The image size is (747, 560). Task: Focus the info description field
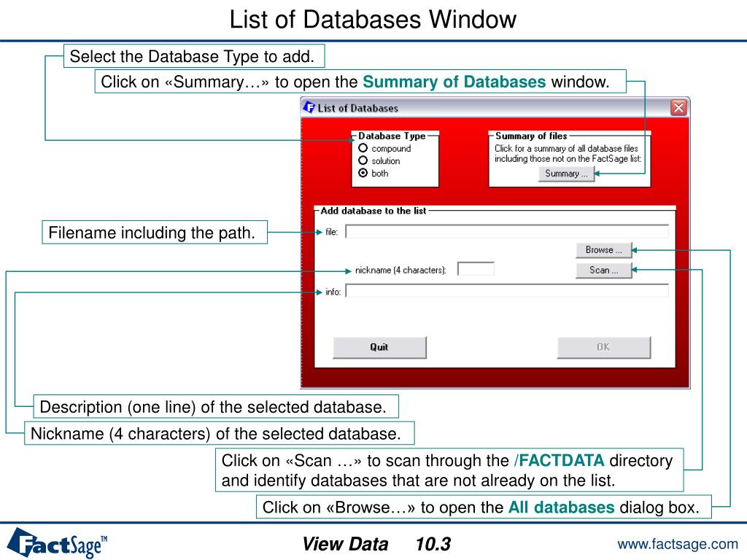(x=507, y=291)
